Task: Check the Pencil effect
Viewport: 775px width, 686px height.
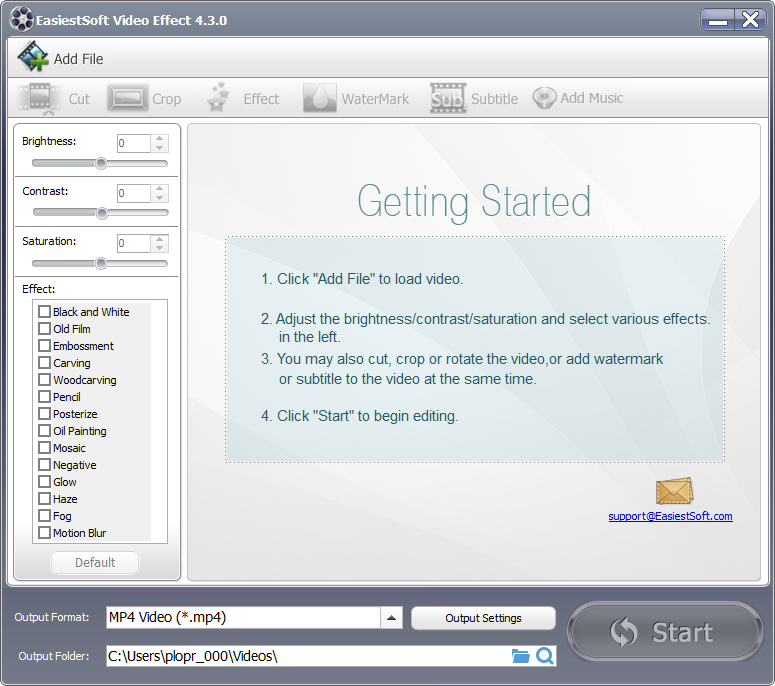Action: click(x=44, y=396)
